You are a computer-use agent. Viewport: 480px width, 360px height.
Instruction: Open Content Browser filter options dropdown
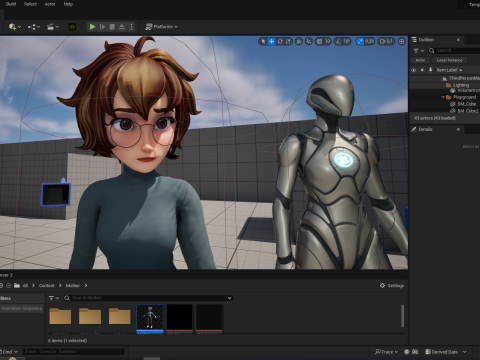(54, 298)
